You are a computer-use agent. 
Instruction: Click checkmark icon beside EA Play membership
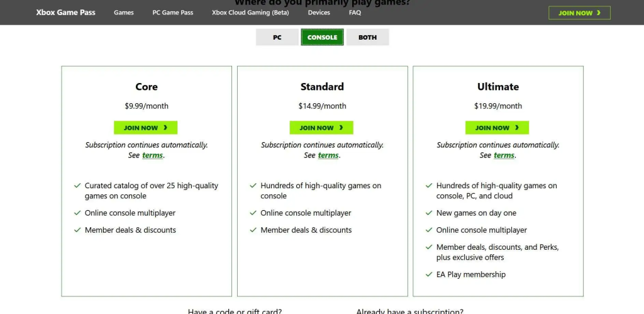coord(429,274)
